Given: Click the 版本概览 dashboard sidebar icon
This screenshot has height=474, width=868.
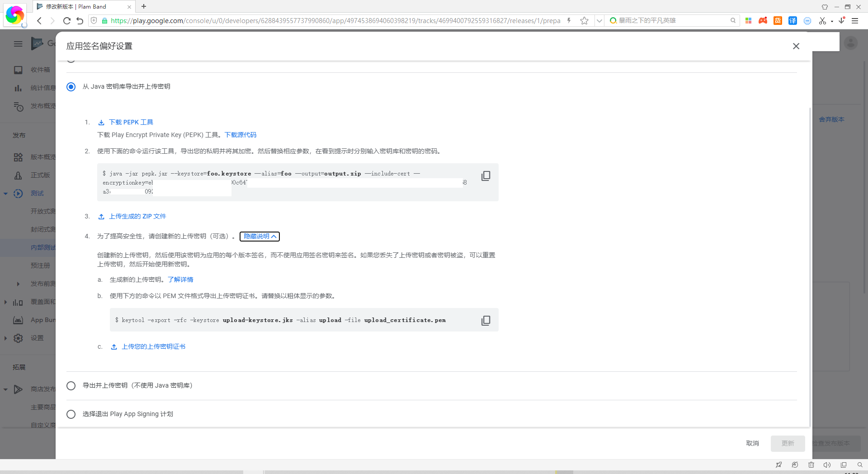Looking at the screenshot, I should pyautogui.click(x=18, y=157).
